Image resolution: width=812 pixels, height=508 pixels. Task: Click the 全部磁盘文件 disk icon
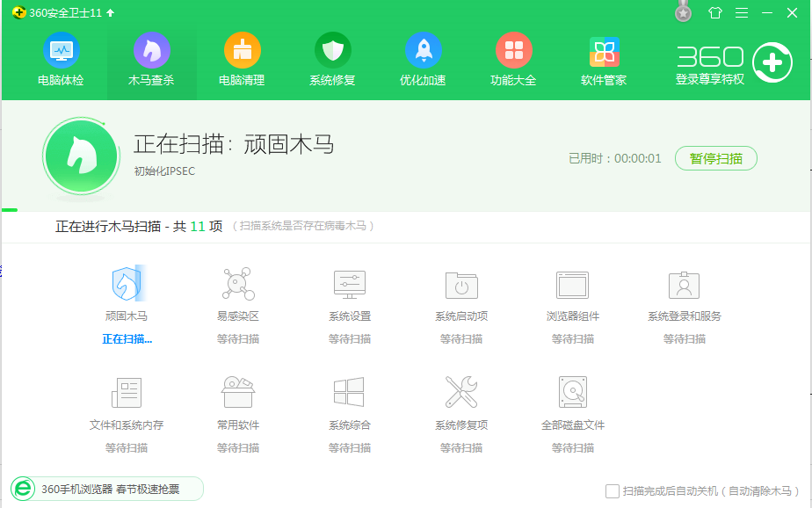click(x=573, y=392)
